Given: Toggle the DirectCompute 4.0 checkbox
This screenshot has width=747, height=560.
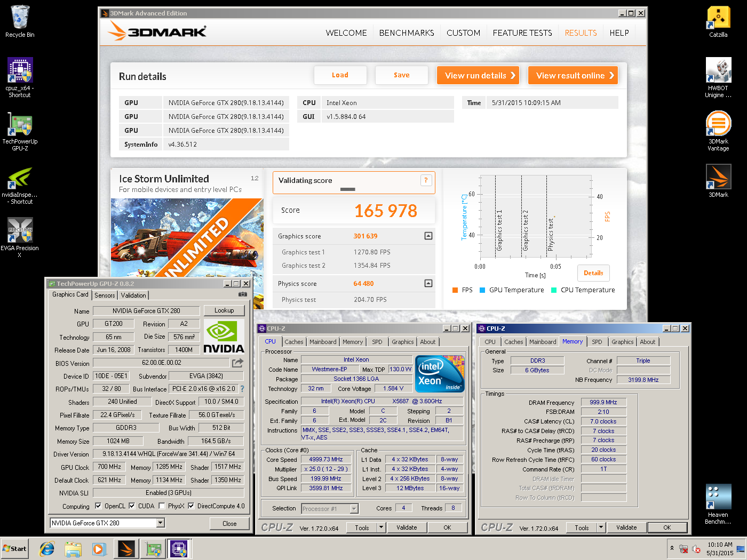Looking at the screenshot, I should point(191,506).
